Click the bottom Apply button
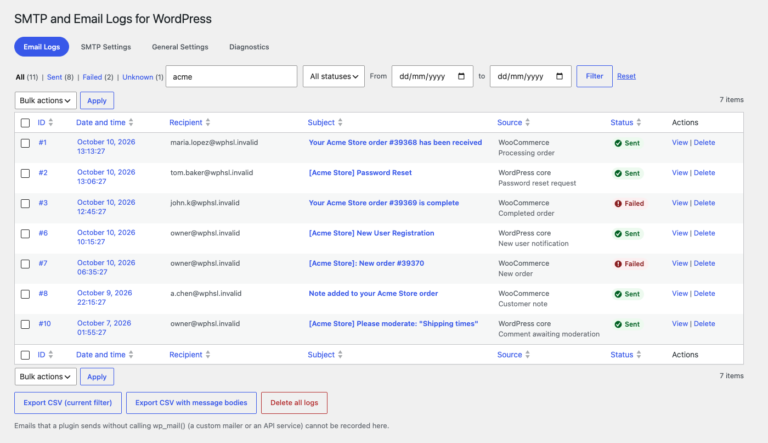 tap(97, 377)
